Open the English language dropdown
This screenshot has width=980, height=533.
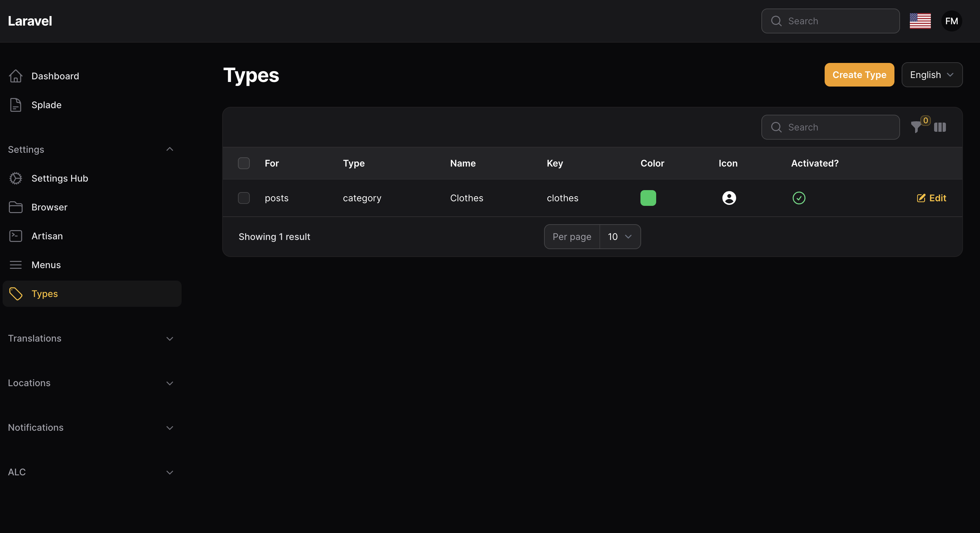pyautogui.click(x=932, y=75)
